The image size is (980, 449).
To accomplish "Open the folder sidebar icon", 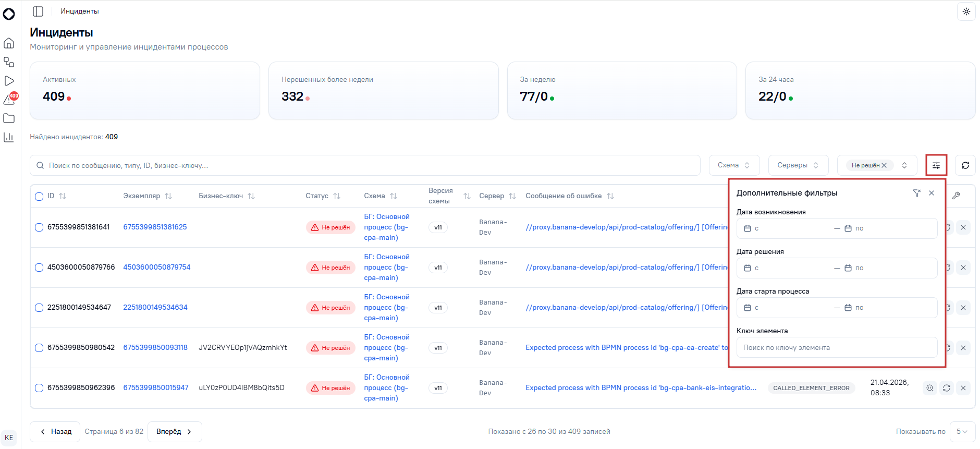I will point(9,118).
